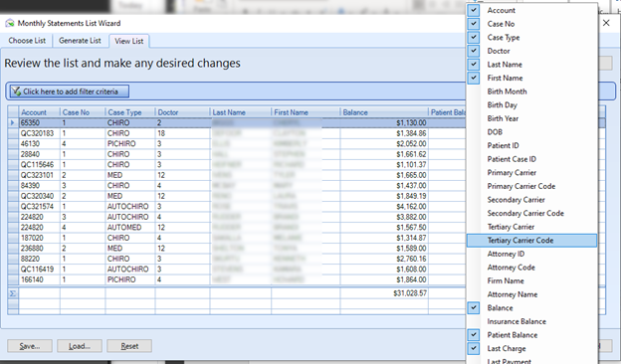Click the Reset button

point(129,346)
